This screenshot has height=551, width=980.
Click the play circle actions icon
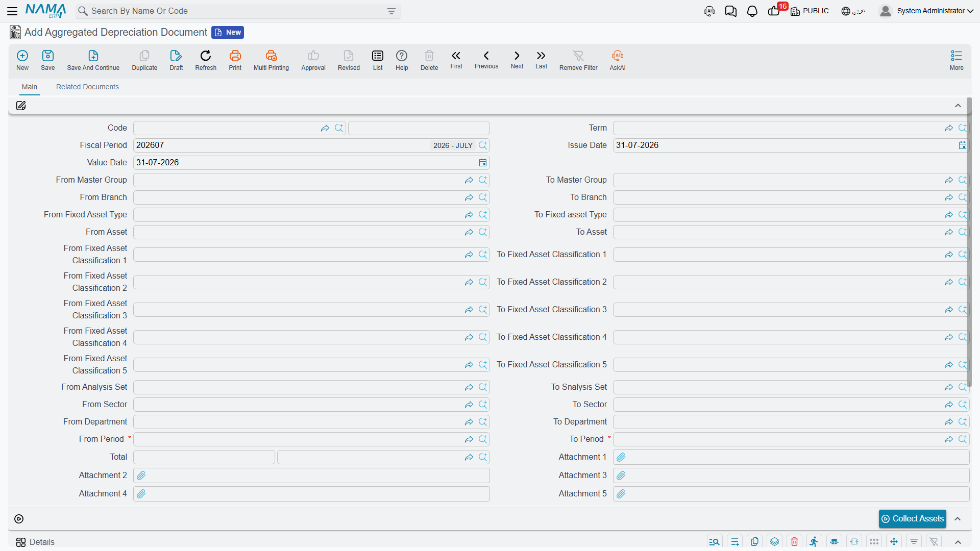(19, 519)
